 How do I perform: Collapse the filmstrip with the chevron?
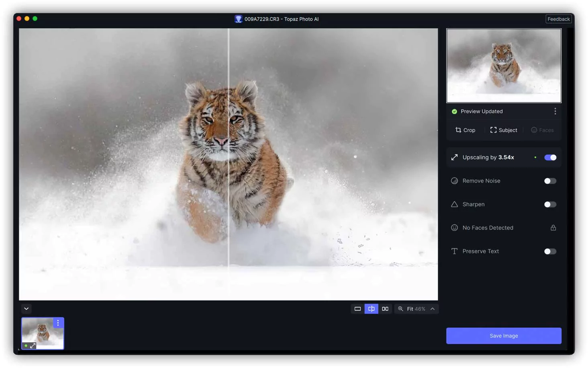tap(27, 309)
